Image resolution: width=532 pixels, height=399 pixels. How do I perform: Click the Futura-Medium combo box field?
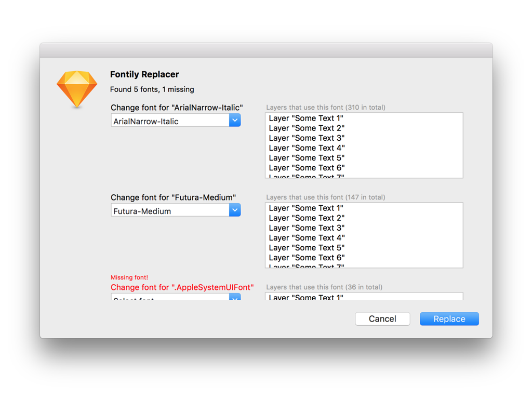click(x=176, y=210)
